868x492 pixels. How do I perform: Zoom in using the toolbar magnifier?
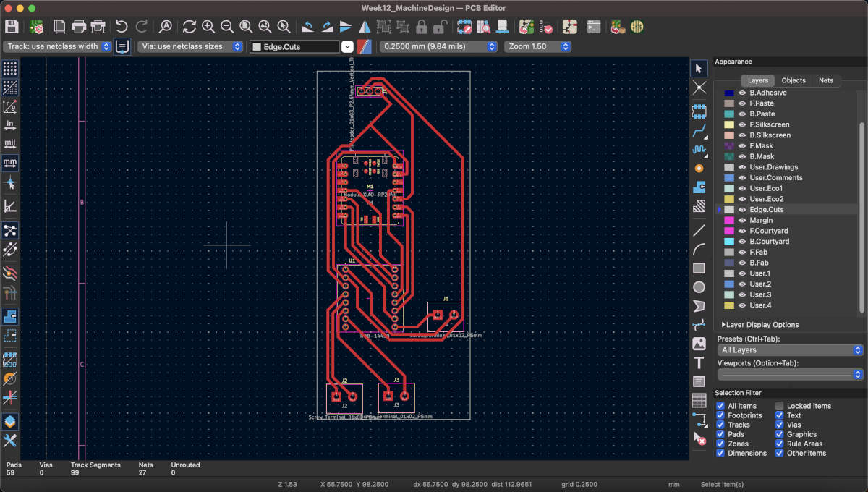(x=208, y=27)
